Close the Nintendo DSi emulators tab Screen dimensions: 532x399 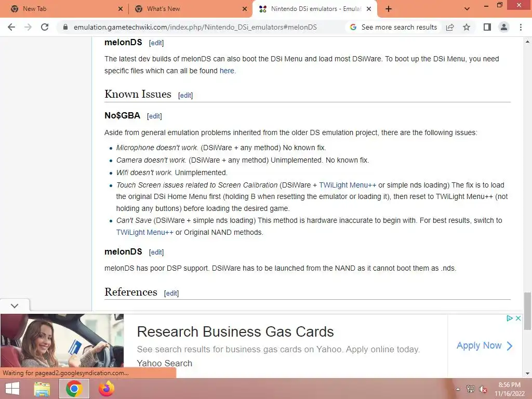pos(369,9)
